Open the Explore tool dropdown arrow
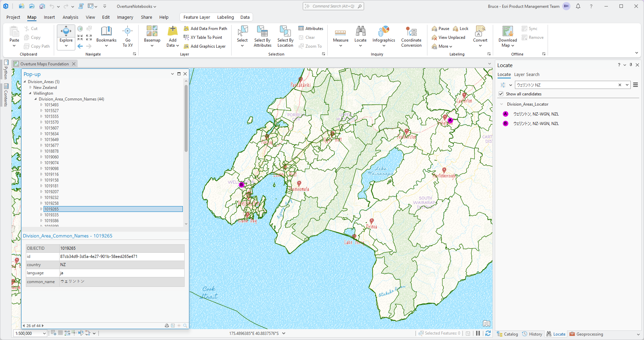Viewport: 644px width, 340px height. tap(66, 46)
